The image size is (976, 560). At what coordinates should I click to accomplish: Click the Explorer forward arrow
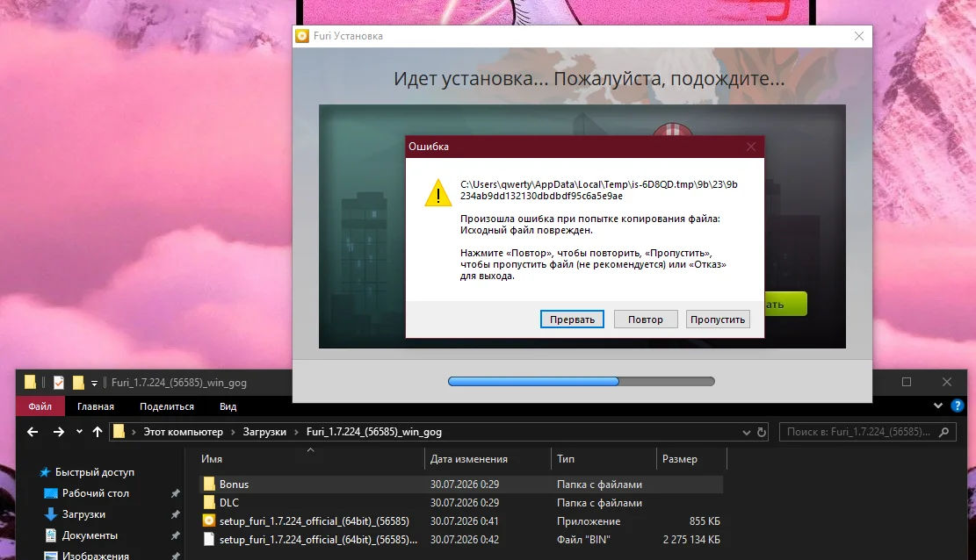coord(59,432)
